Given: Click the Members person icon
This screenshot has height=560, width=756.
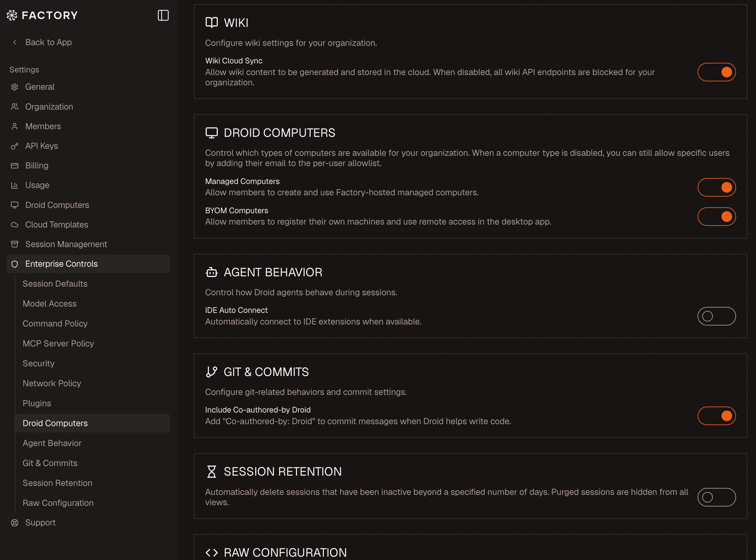Looking at the screenshot, I should tap(15, 127).
